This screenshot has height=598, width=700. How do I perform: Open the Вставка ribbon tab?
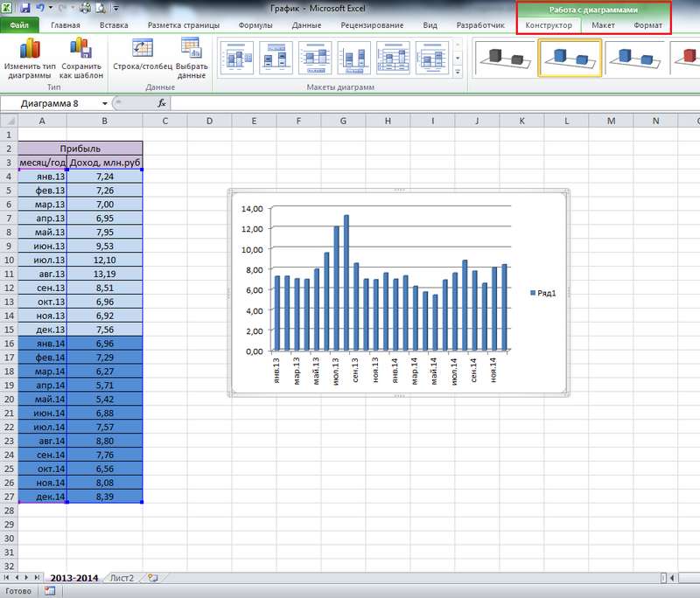click(114, 25)
